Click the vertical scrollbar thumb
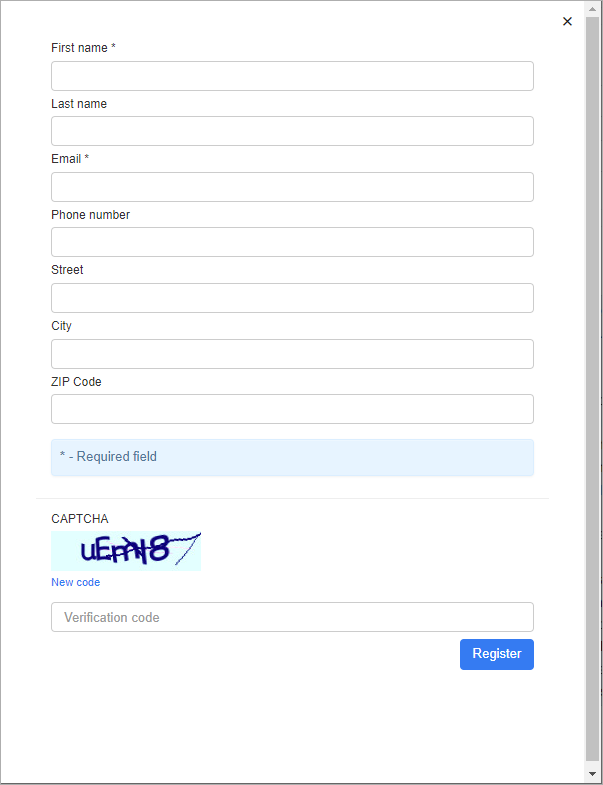 coord(592,390)
